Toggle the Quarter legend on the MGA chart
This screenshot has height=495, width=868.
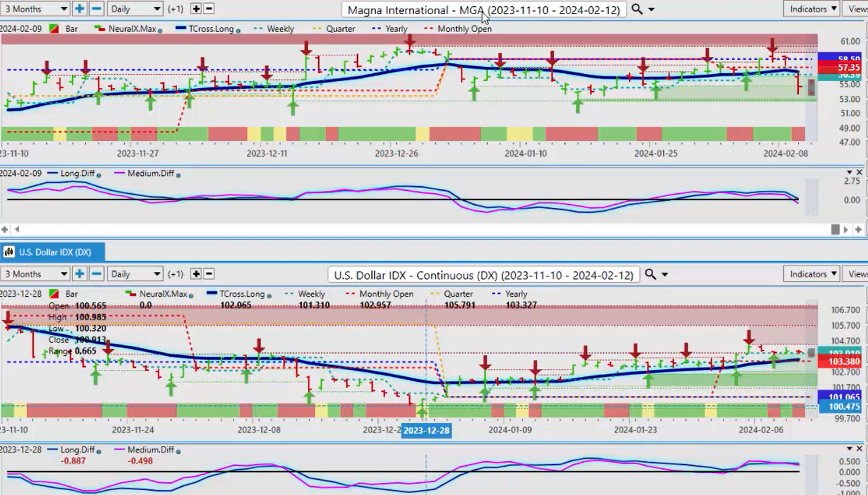[335, 29]
